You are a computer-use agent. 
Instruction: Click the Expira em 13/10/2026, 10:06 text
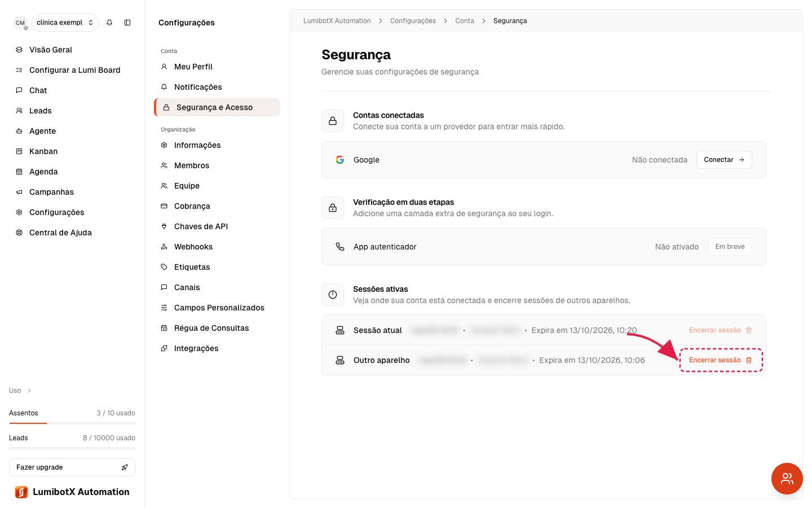(592, 360)
